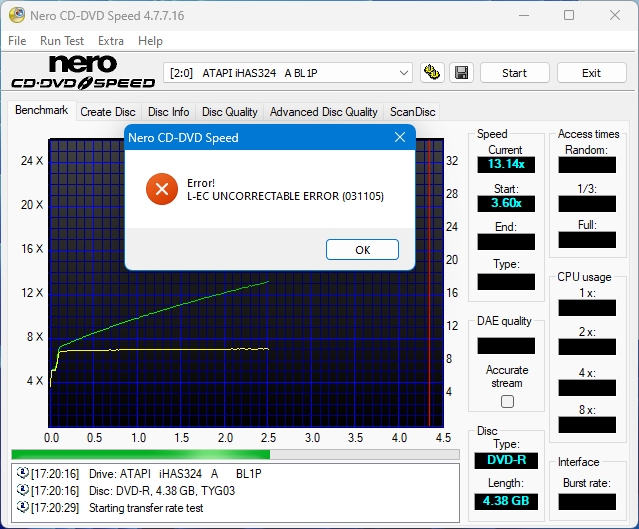Click the Nero CD-DVD Speed logo

(x=83, y=72)
